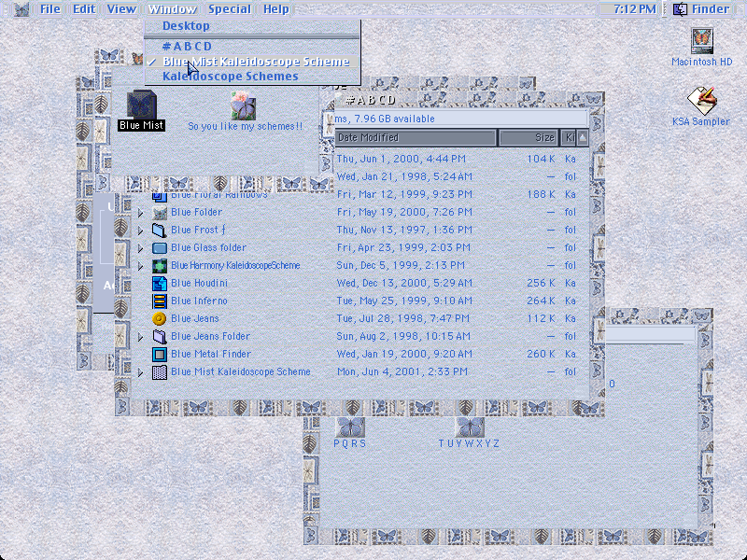Sort by the Size column header
The image size is (747, 560).
click(528, 137)
